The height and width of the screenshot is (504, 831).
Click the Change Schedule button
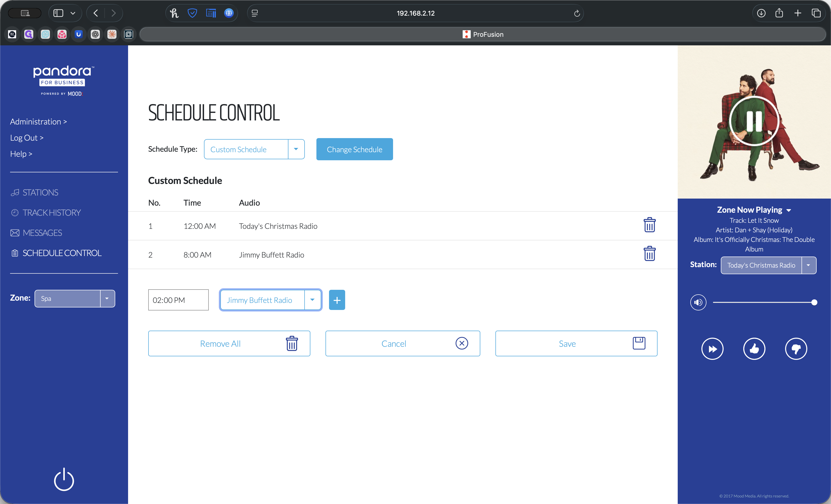[x=354, y=149]
